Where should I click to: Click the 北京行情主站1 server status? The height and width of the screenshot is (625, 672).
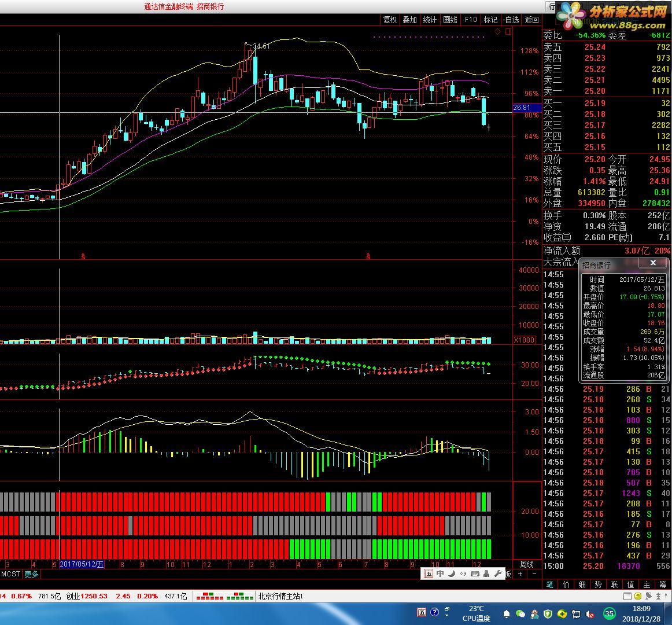point(280,596)
